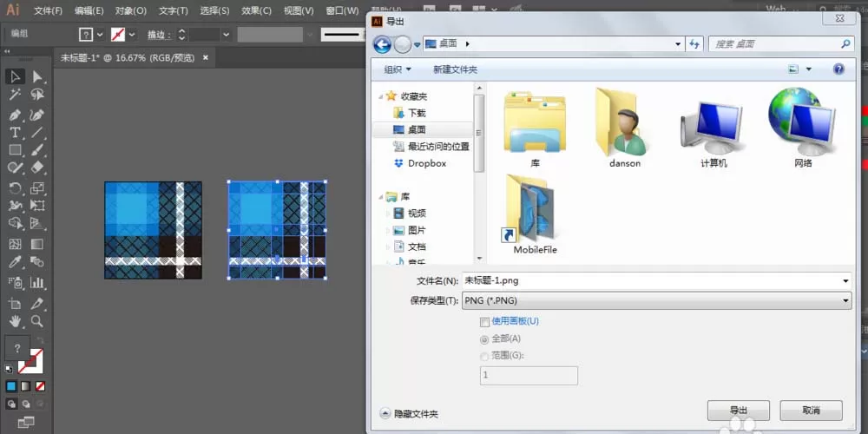The image size is (868, 434).
Task: Click the back navigation arrow in dialog
Action: pos(382,43)
